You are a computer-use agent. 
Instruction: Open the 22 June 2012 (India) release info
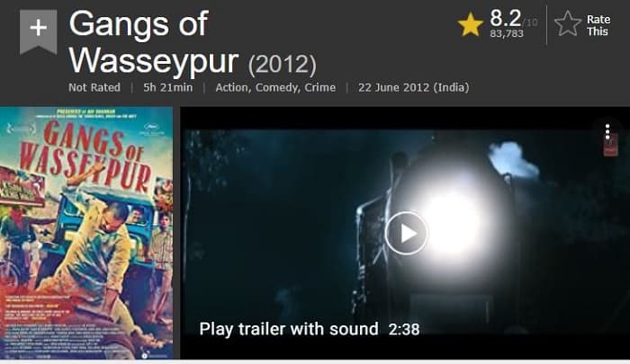pyautogui.click(x=413, y=87)
